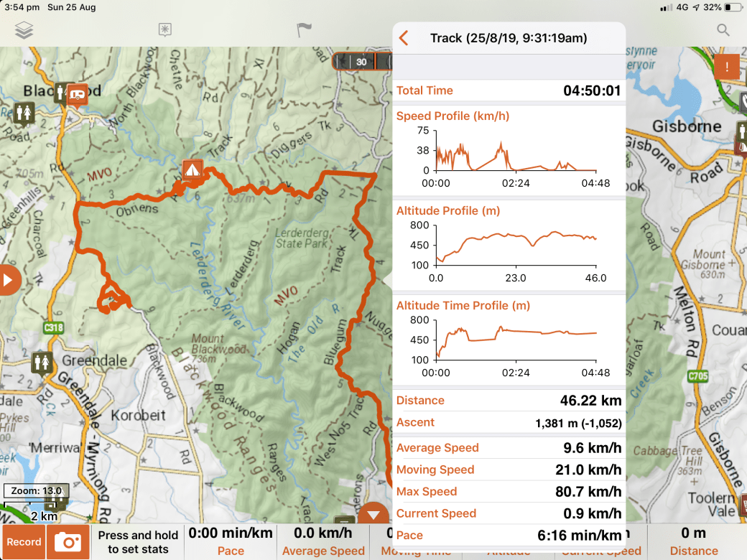This screenshot has width=747, height=560.
Task: Select the flag icon in top toolbar
Action: [305, 30]
